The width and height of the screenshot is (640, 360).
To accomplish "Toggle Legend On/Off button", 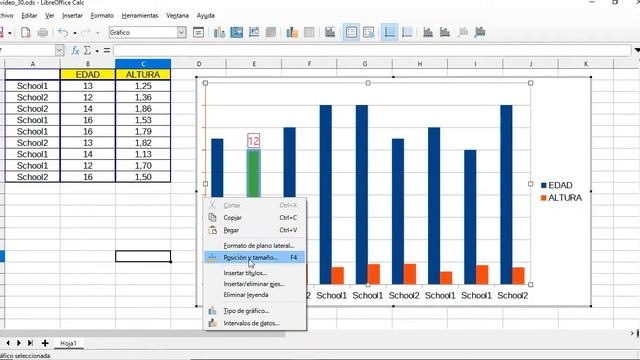I will tap(351, 32).
